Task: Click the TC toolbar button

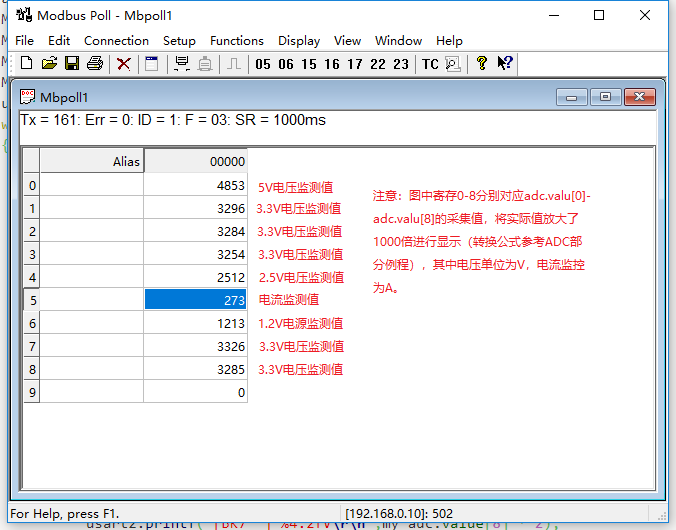Action: click(430, 64)
